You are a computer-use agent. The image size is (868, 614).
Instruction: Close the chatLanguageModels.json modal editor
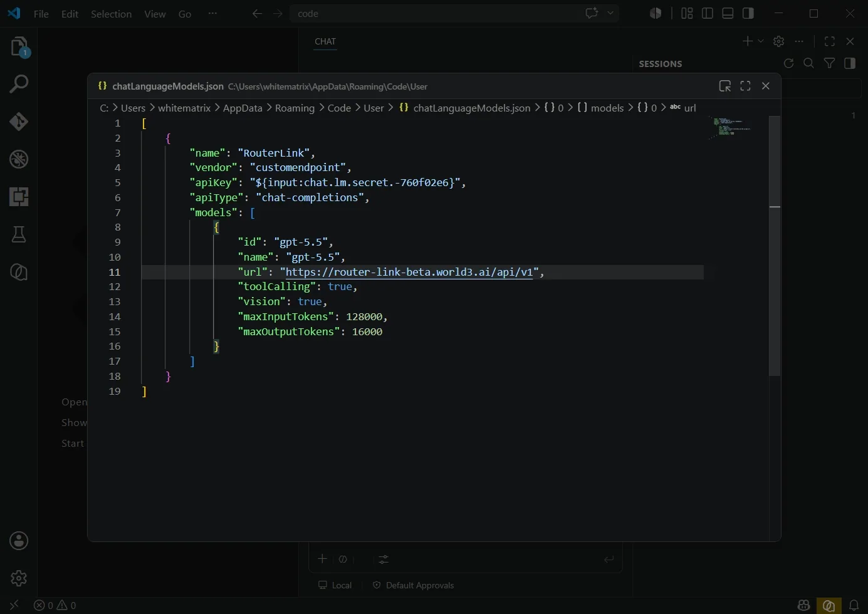766,86
